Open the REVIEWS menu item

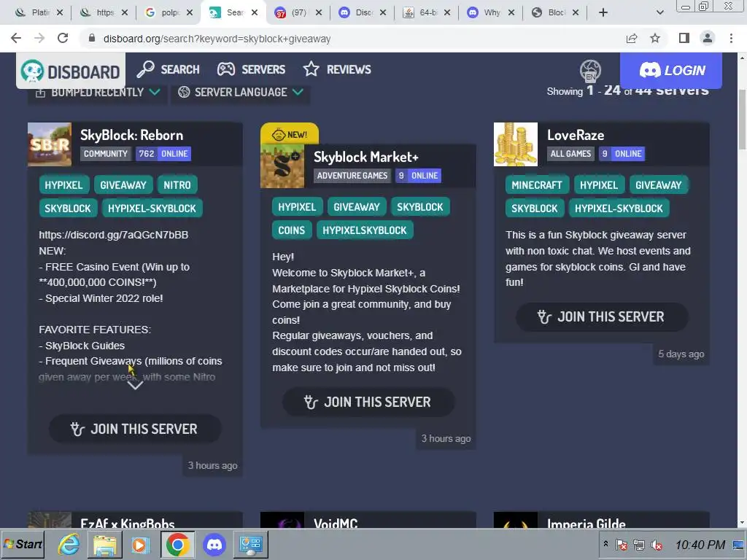pos(337,69)
